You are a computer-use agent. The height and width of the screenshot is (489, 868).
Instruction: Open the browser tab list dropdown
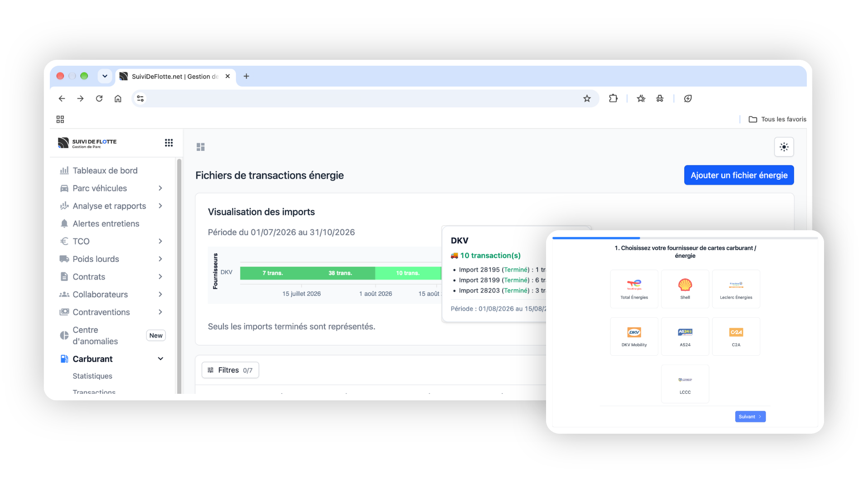[105, 76]
